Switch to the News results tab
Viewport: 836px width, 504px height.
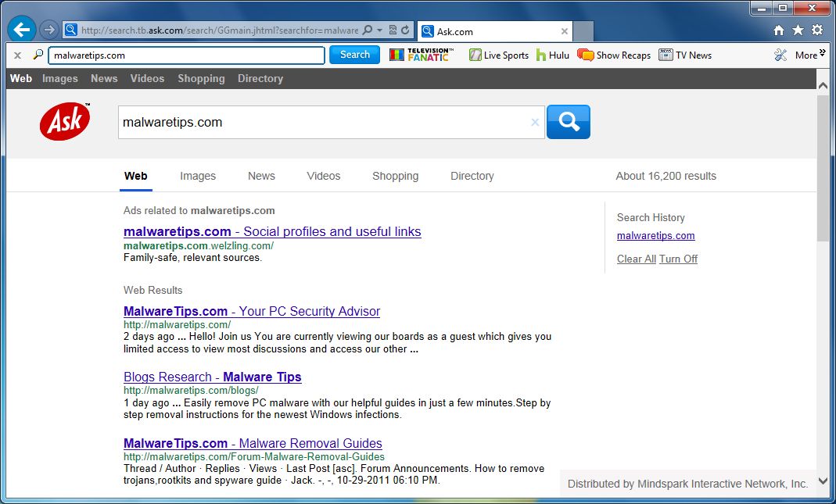tap(261, 176)
